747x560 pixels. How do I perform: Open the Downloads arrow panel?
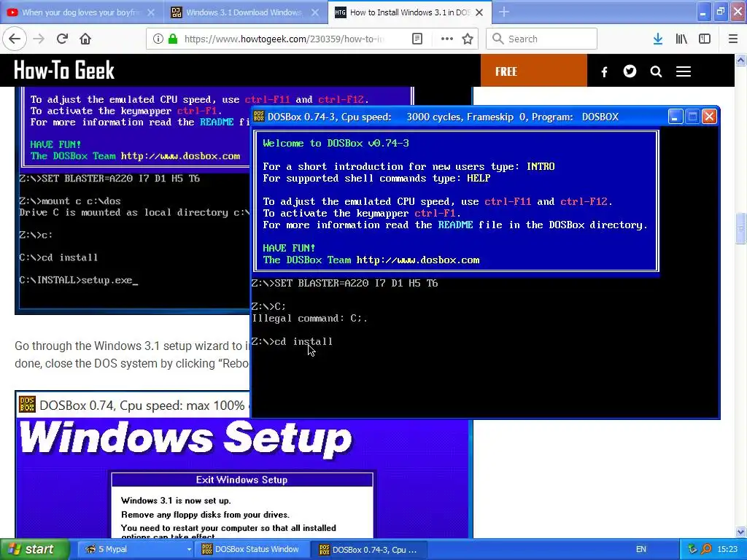[658, 39]
